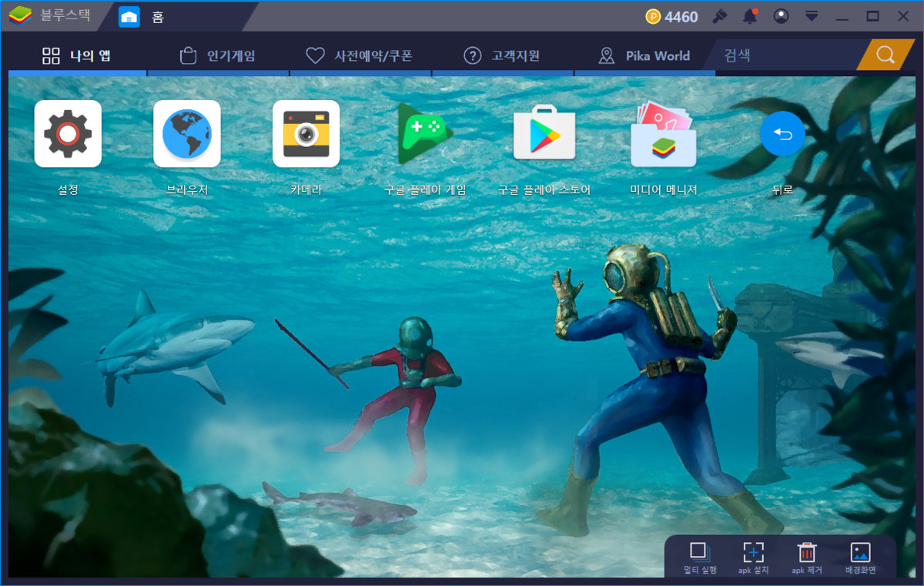Screen dimensions: 924x586
Task: Click the 뒤로 (back) button icon
Action: (782, 133)
